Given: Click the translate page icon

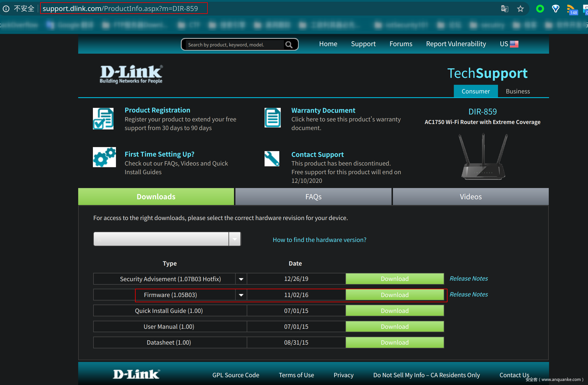Looking at the screenshot, I should click(x=504, y=9).
